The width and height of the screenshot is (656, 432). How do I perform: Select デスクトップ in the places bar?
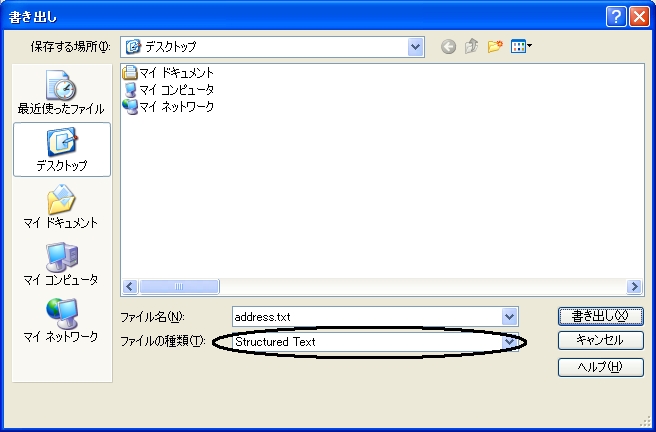pos(62,150)
